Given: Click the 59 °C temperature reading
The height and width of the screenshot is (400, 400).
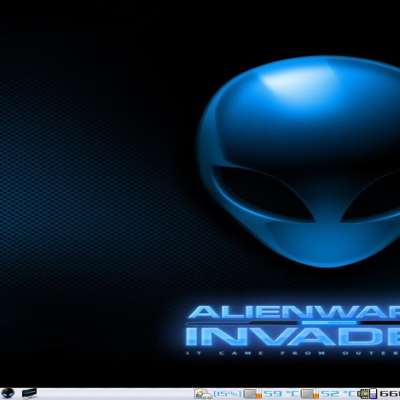Looking at the screenshot, I should click(281, 394).
